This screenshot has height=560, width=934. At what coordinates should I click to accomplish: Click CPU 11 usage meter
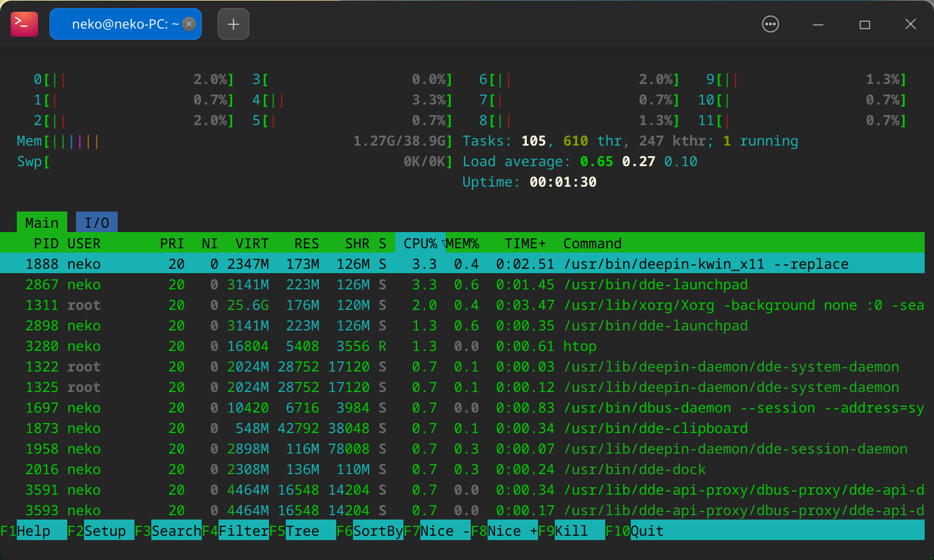pos(802,120)
